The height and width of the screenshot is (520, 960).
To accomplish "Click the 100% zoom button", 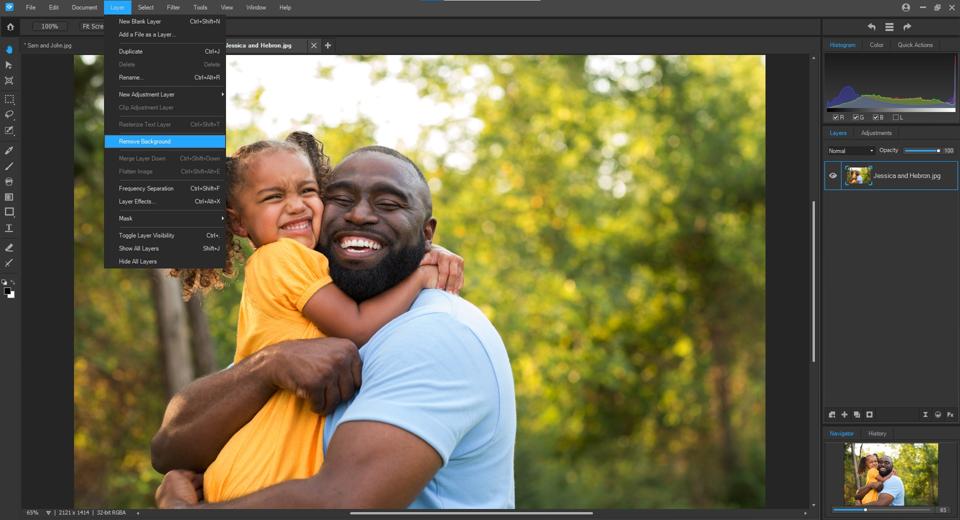I will (x=49, y=26).
